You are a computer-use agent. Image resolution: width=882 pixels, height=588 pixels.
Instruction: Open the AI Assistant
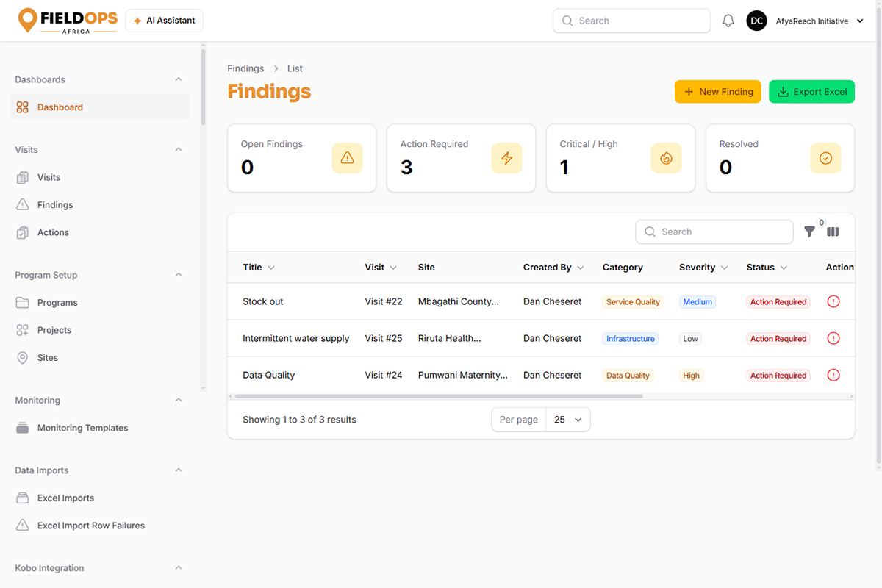pyautogui.click(x=165, y=21)
